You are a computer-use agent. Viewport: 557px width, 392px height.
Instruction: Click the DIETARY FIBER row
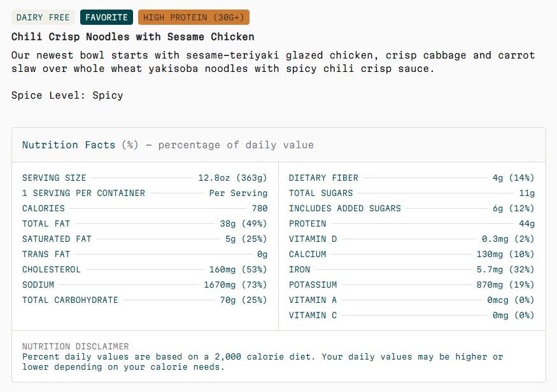pyautogui.click(x=412, y=178)
